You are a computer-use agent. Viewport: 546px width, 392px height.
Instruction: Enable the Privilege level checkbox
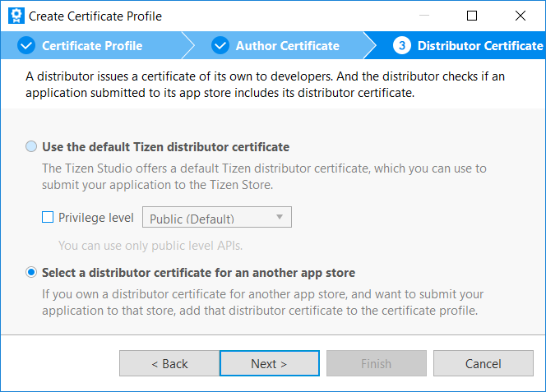click(48, 218)
